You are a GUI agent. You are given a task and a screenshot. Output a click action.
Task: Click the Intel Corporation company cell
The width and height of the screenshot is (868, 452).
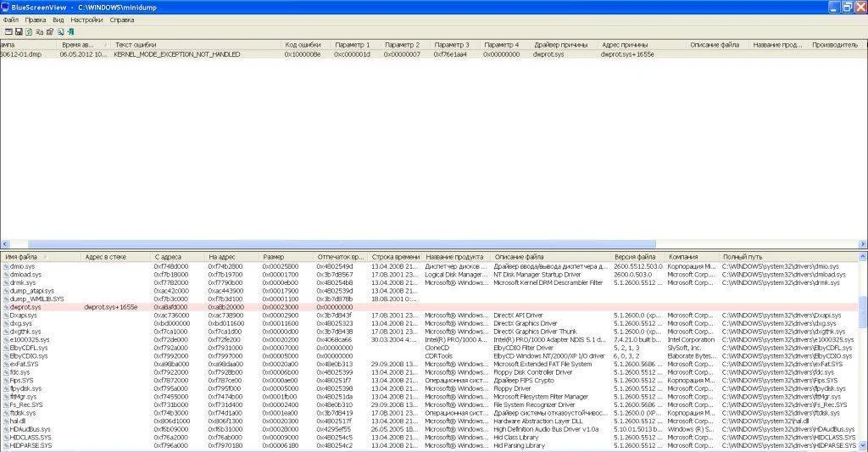click(691, 339)
